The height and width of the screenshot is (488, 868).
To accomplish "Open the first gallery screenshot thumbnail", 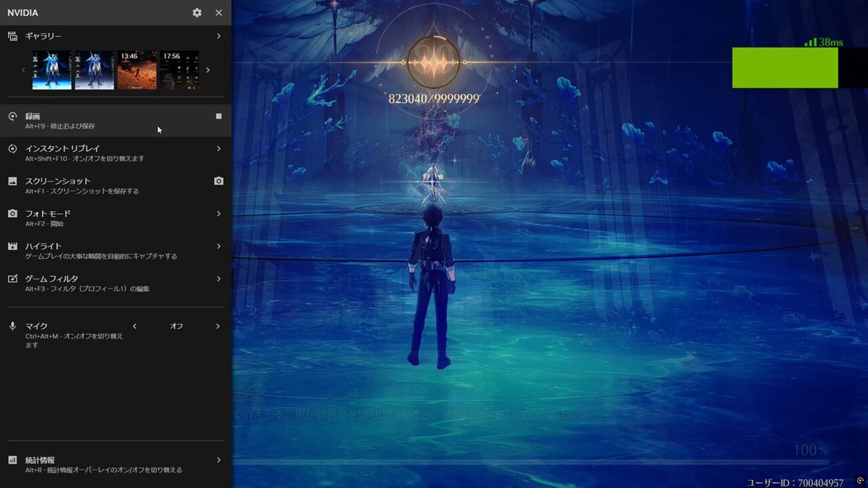I will point(51,70).
